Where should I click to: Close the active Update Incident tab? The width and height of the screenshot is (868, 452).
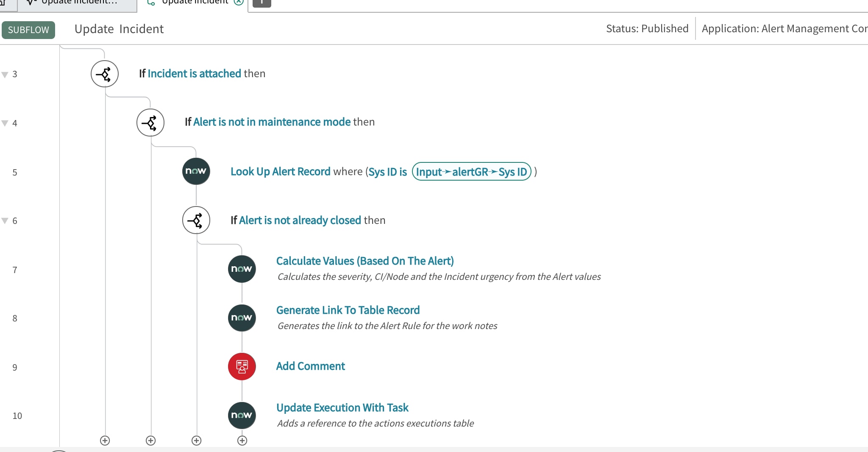tap(239, 2)
